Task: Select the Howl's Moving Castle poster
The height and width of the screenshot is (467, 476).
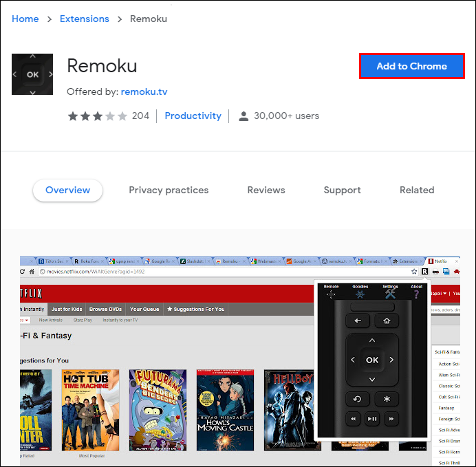Action: click(x=225, y=410)
